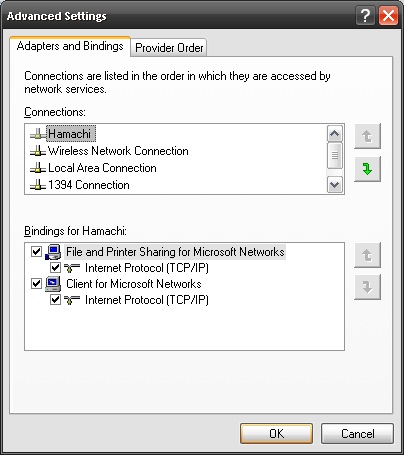This screenshot has width=404, height=455.
Task: Dismiss dialog with the Cancel button
Action: coord(357,434)
